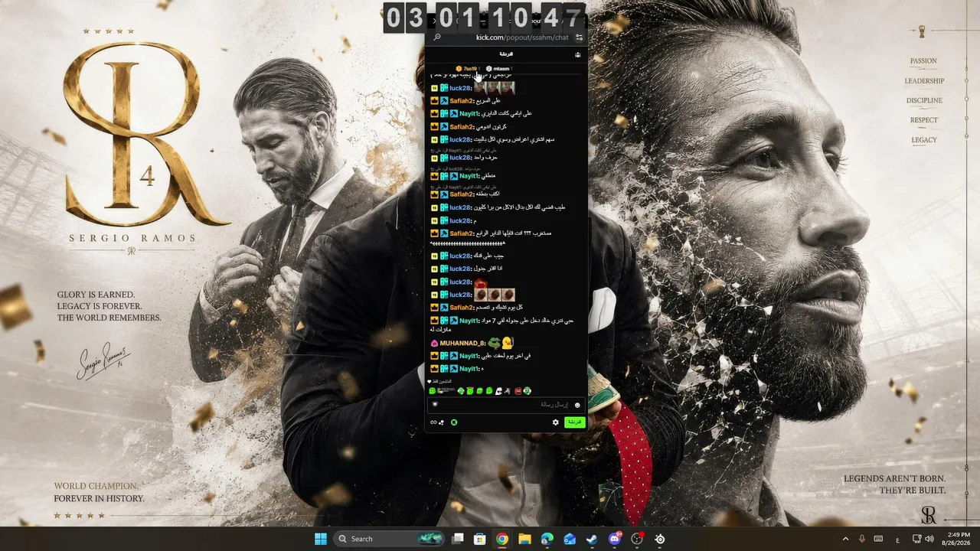Click the Kick logo icon below chat
The height and width of the screenshot is (551, 980).
[454, 422]
